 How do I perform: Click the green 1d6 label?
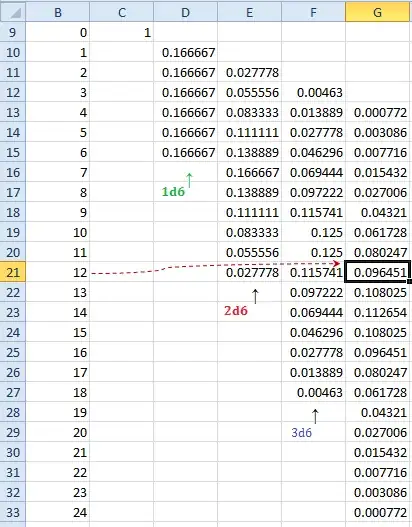(x=173, y=192)
